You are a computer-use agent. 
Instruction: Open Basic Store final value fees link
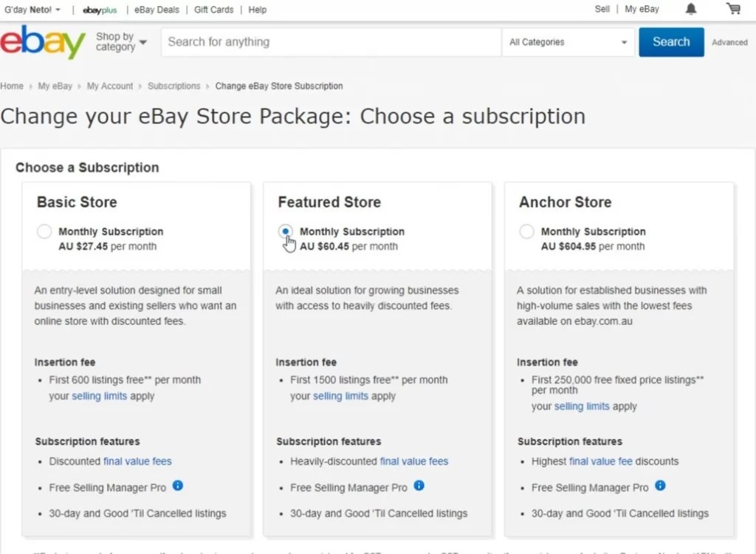tap(137, 461)
